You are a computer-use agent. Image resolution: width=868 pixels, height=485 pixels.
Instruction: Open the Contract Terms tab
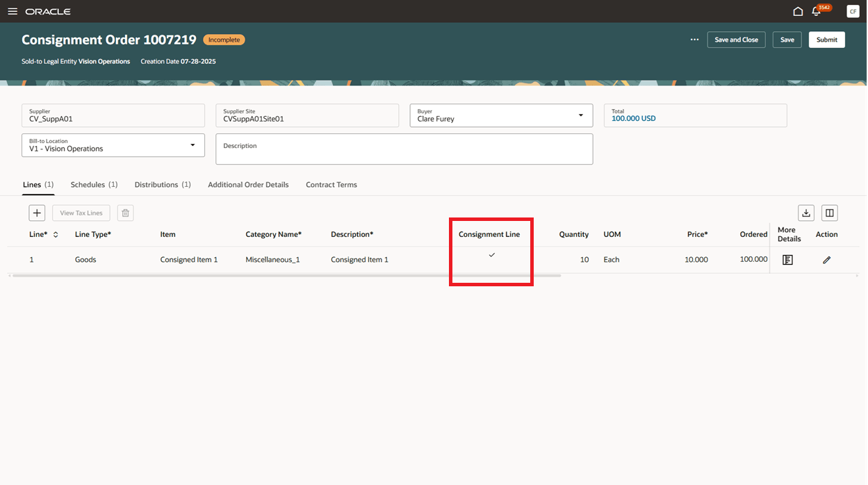(x=331, y=185)
